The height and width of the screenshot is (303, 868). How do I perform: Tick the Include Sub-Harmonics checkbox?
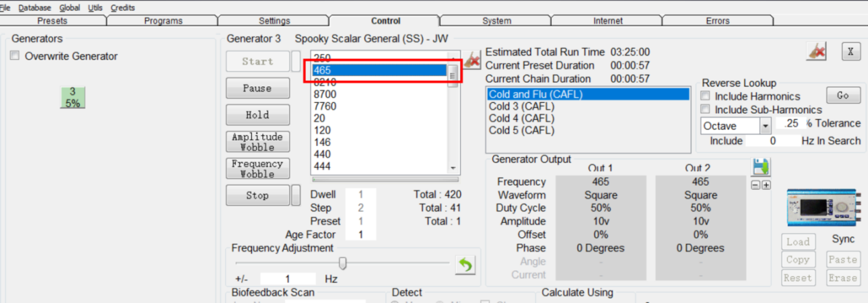pos(706,110)
